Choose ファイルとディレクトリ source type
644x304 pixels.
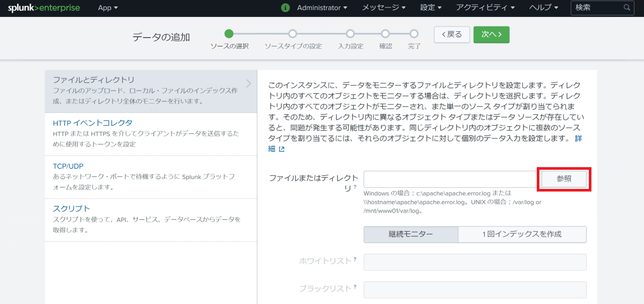pyautogui.click(x=151, y=91)
